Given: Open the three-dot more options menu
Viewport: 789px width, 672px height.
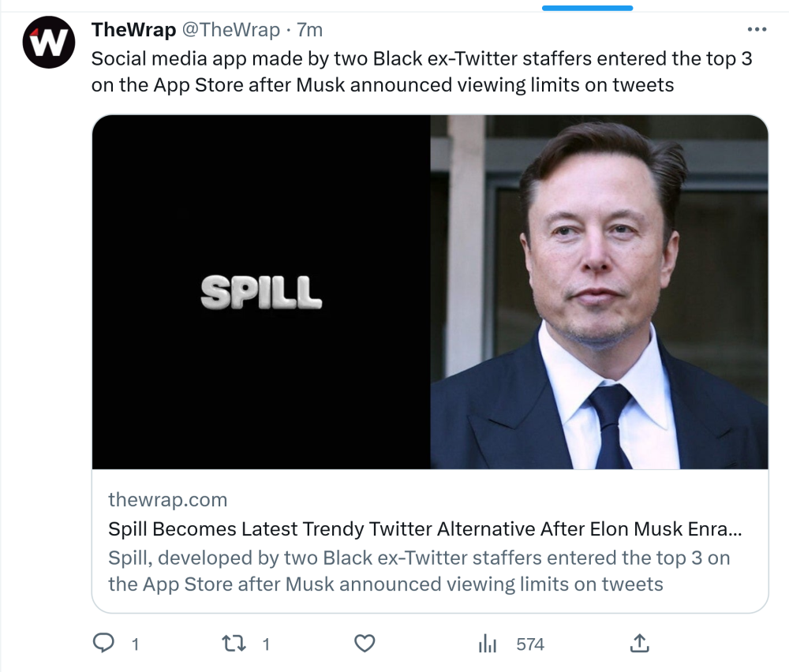Looking at the screenshot, I should (756, 30).
